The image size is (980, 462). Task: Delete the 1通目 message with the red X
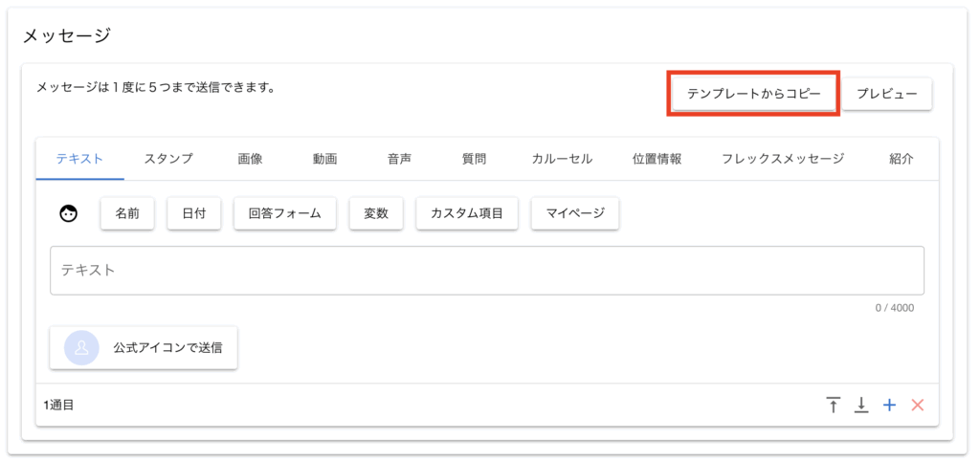[x=918, y=406]
